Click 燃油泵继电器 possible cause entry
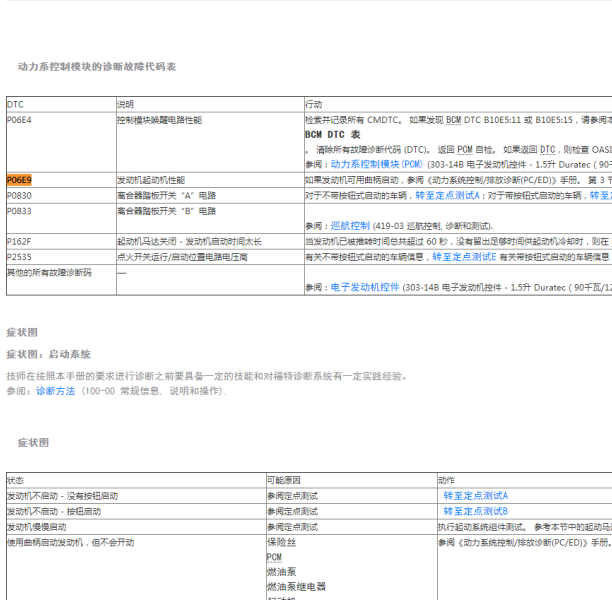 coord(296,586)
